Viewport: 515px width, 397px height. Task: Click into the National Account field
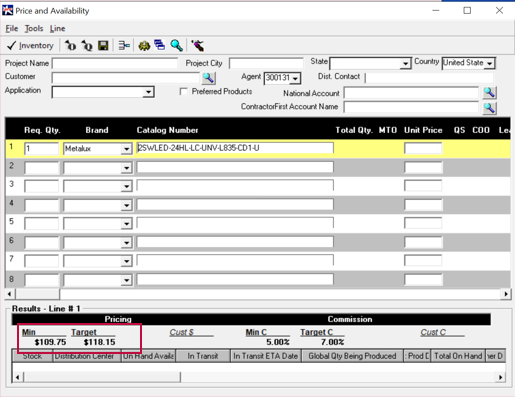coord(411,93)
